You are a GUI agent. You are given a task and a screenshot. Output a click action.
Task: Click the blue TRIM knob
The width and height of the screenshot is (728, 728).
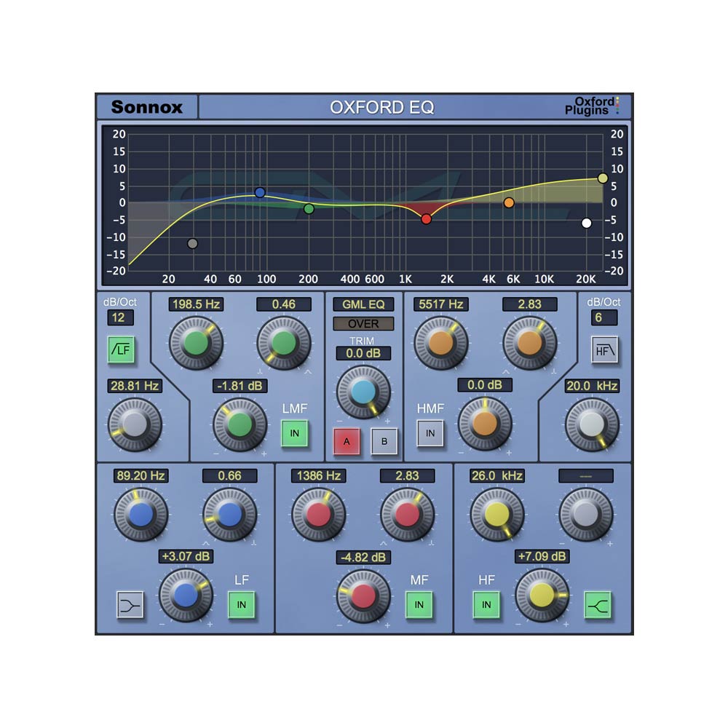click(x=363, y=392)
